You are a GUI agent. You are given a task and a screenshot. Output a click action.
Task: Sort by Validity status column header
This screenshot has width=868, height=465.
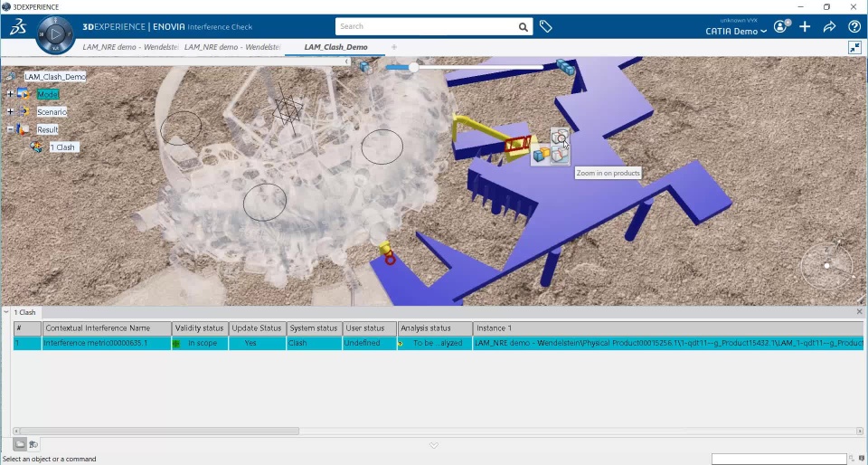click(200, 328)
